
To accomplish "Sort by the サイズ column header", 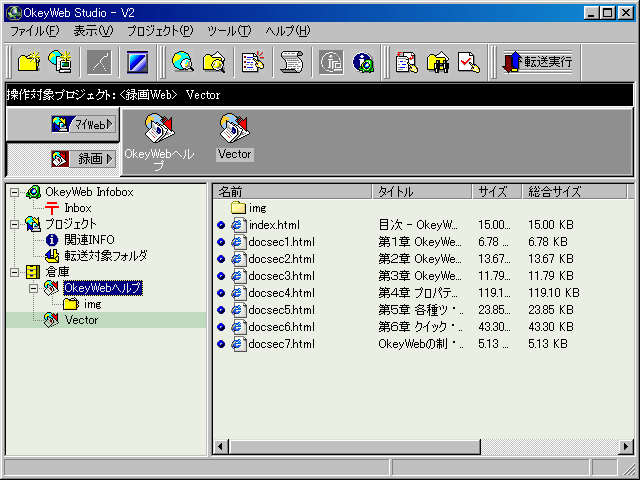I will click(497, 191).
